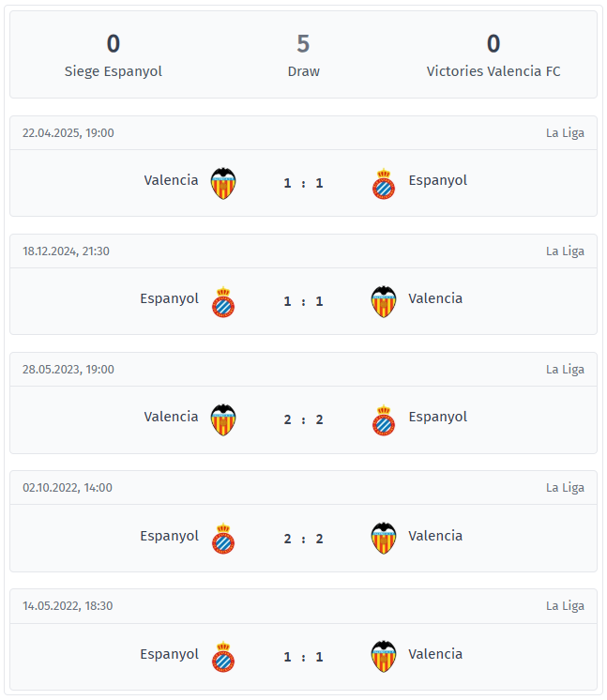Click the Draw count of 5
Image resolution: width=607 pixels, height=700 pixels.
(304, 44)
